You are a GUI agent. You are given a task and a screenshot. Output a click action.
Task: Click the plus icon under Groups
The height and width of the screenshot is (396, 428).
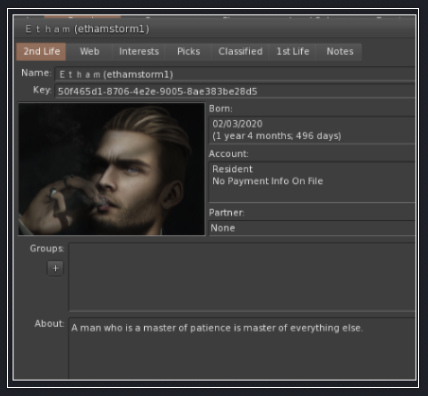[55, 268]
